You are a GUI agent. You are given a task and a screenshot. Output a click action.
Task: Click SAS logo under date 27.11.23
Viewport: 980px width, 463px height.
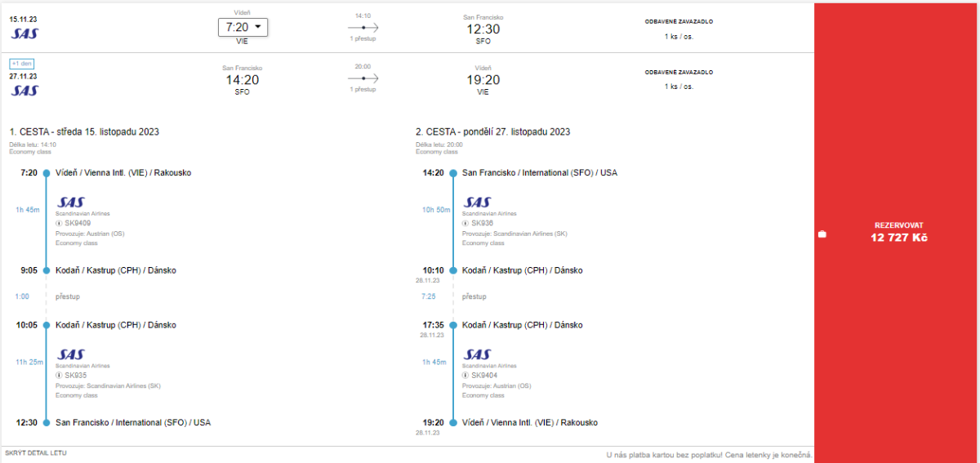[x=24, y=90]
